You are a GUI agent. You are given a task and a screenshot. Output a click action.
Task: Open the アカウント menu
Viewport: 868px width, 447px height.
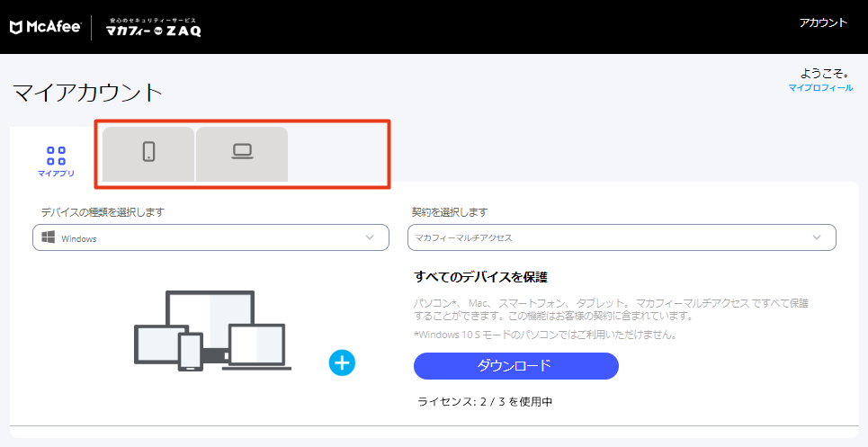click(823, 22)
